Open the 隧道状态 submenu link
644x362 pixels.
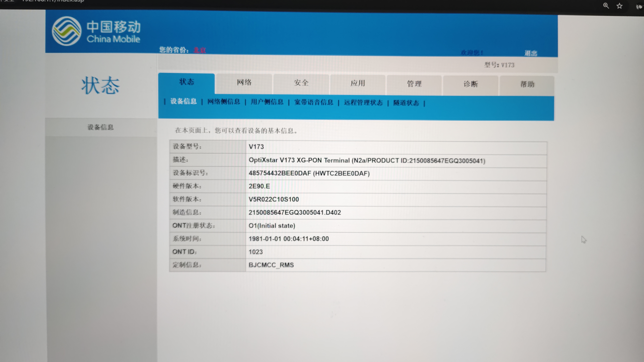tap(406, 103)
